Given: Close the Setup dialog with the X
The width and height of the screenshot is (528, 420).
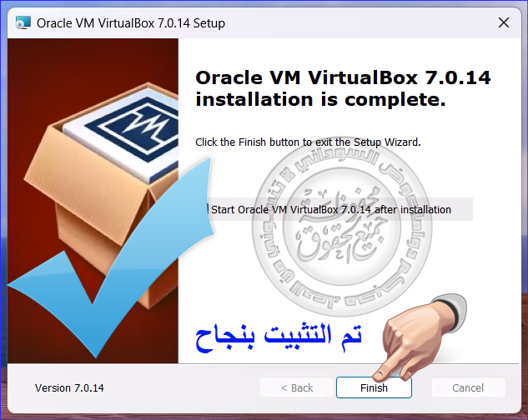Looking at the screenshot, I should (x=504, y=22).
